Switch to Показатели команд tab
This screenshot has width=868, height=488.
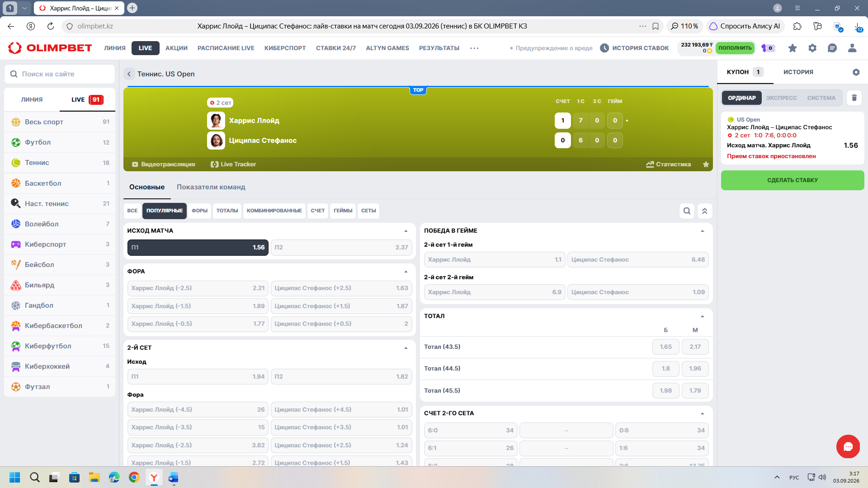tap(211, 187)
